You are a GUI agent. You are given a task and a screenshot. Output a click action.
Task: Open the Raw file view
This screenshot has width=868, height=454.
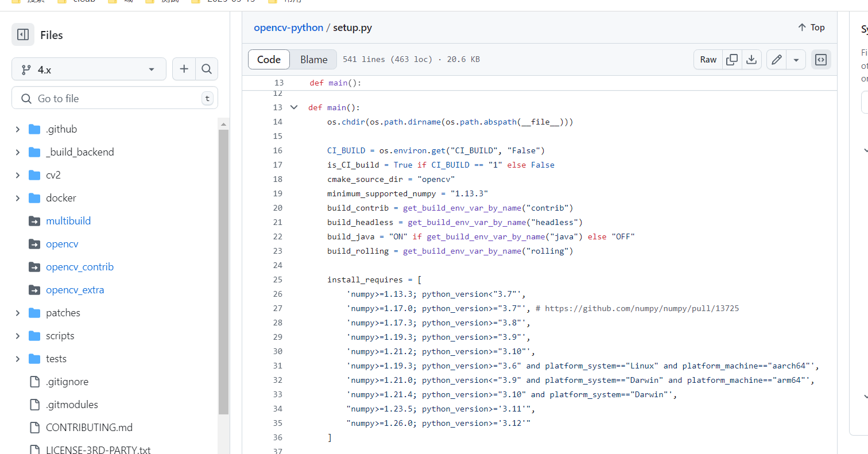point(708,60)
